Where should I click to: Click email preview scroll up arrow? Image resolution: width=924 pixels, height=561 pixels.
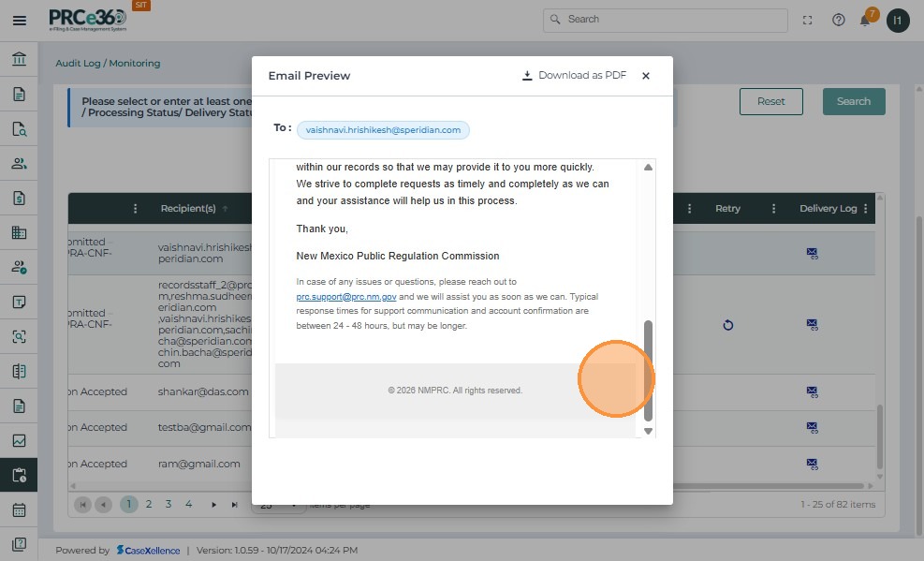point(648,168)
